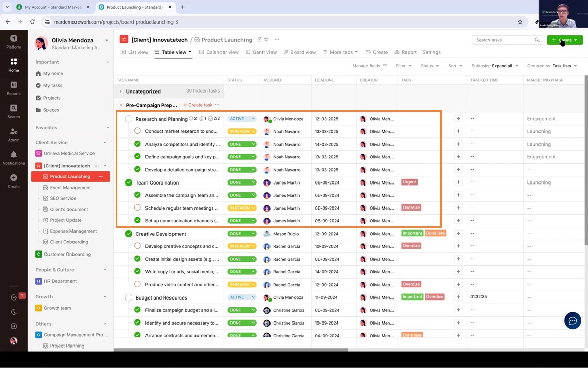Image resolution: width=588 pixels, height=368 pixels.
Task: Click the comments icon on Research and Planning
Action: coord(191,118)
